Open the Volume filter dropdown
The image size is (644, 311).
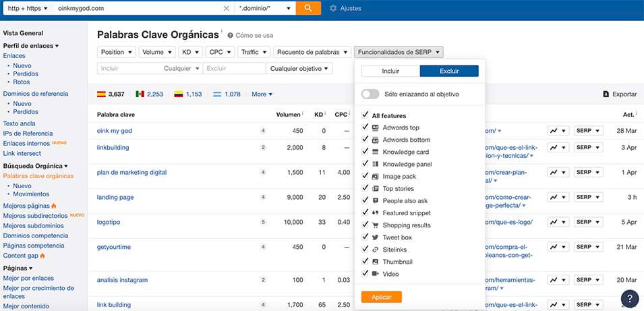pos(157,52)
